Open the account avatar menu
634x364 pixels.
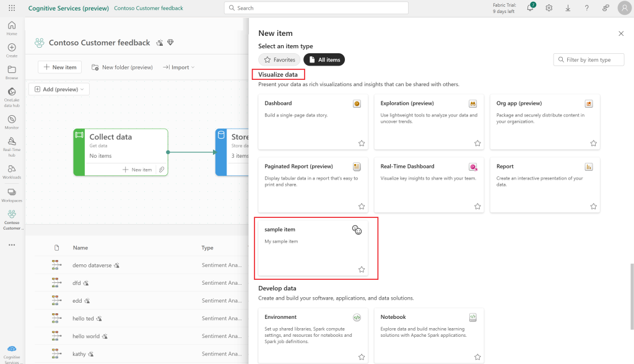coord(624,7)
